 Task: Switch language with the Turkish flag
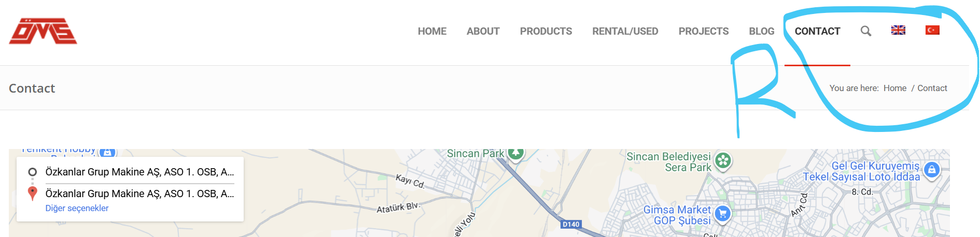click(x=932, y=31)
